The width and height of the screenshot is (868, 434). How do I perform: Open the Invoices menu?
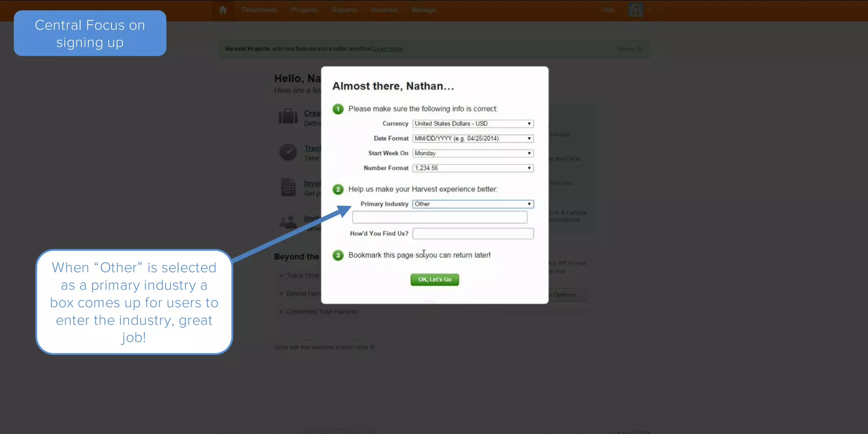coord(384,10)
